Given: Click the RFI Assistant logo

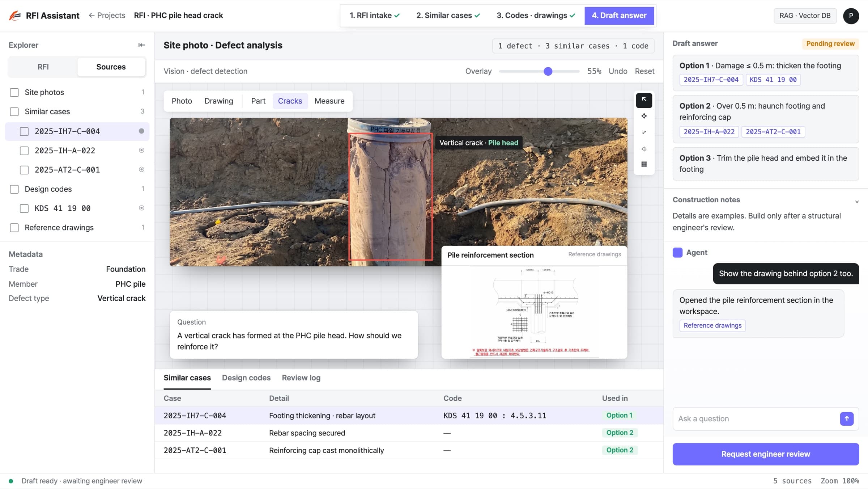Looking at the screenshot, I should [x=15, y=16].
